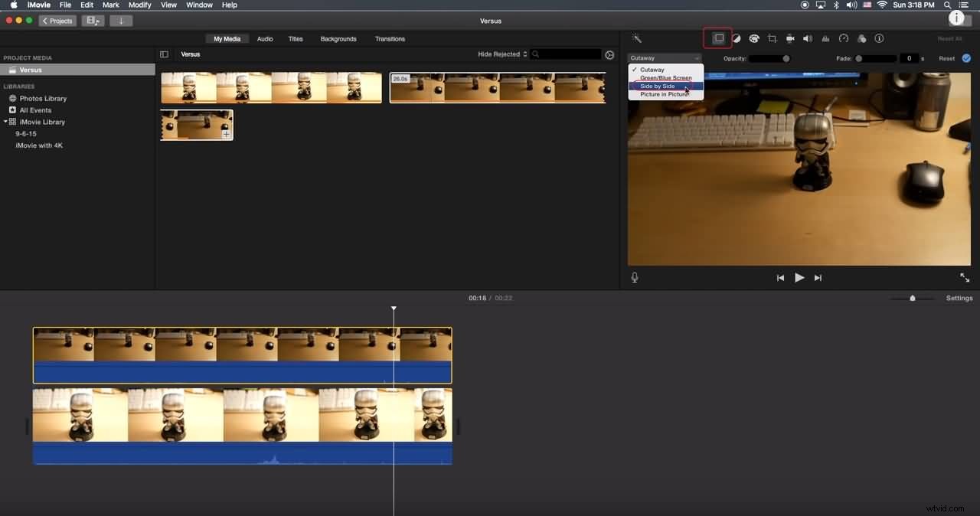Click the Projects back button
The height and width of the screenshot is (516, 980).
[x=57, y=21]
